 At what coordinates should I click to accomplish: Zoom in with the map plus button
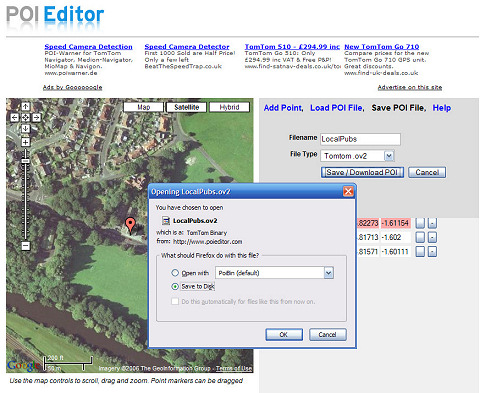[25, 142]
